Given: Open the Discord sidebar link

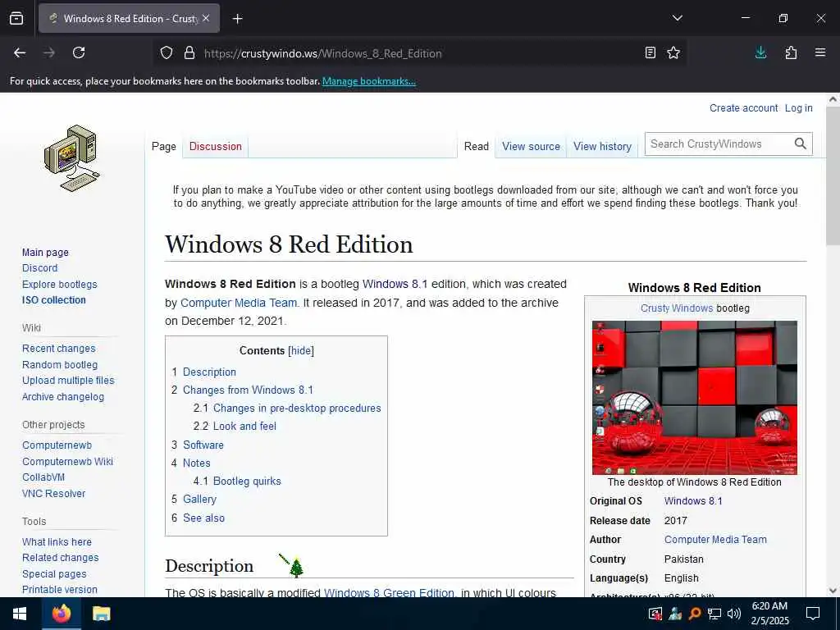Looking at the screenshot, I should 39,268.
